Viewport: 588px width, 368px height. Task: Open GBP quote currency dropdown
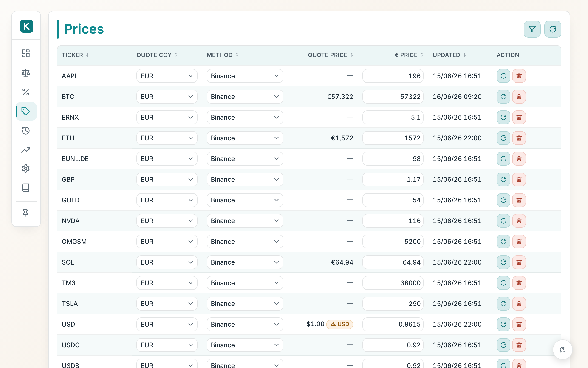[167, 179]
